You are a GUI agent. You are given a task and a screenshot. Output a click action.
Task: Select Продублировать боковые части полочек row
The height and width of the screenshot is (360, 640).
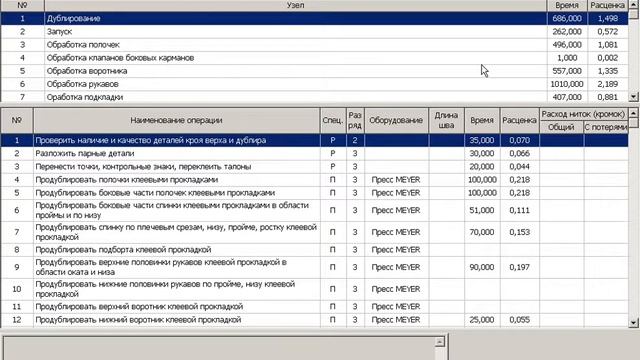coord(314,193)
